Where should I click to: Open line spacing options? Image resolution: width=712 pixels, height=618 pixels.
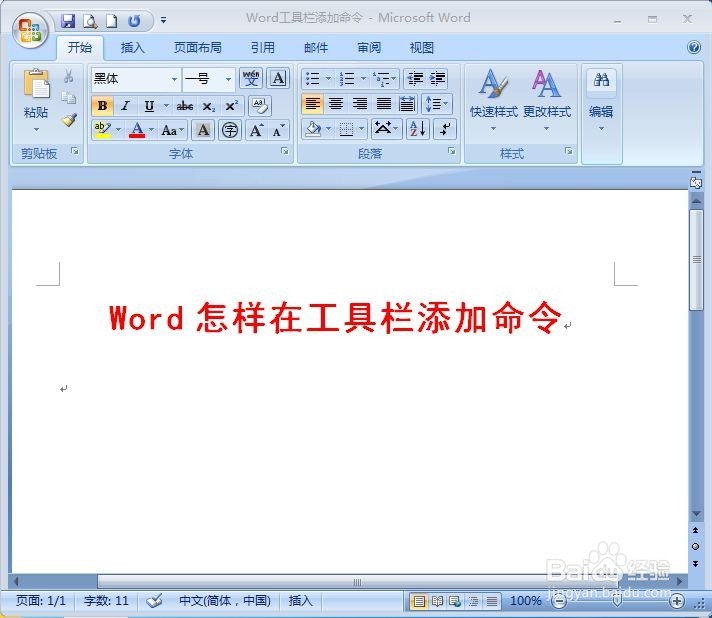(436, 104)
